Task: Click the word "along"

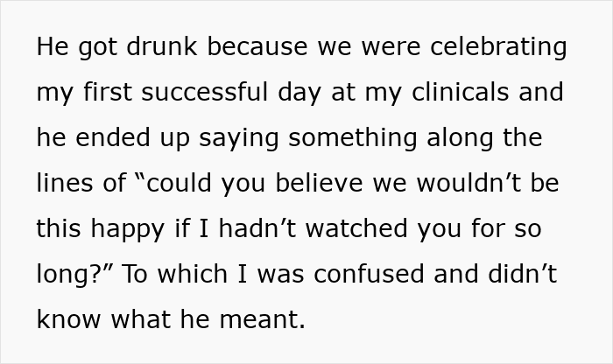Action: tap(460, 138)
